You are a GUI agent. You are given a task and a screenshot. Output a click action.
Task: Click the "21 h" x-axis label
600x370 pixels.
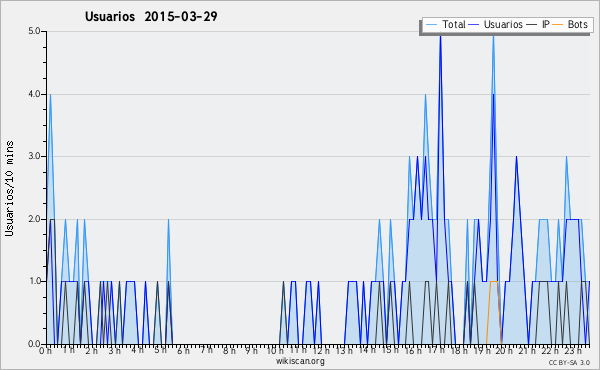(x=528, y=351)
